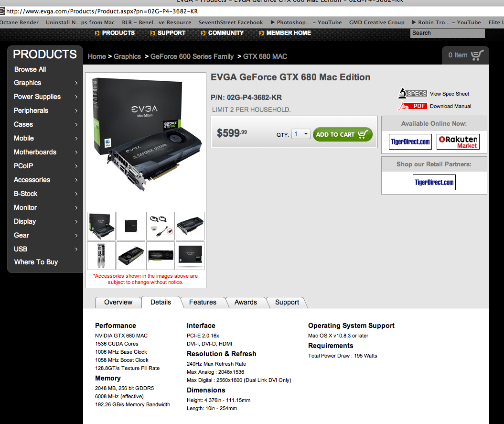This screenshot has height=424, width=504.
Task: Select the black driver disc thumbnail
Action: click(x=131, y=226)
